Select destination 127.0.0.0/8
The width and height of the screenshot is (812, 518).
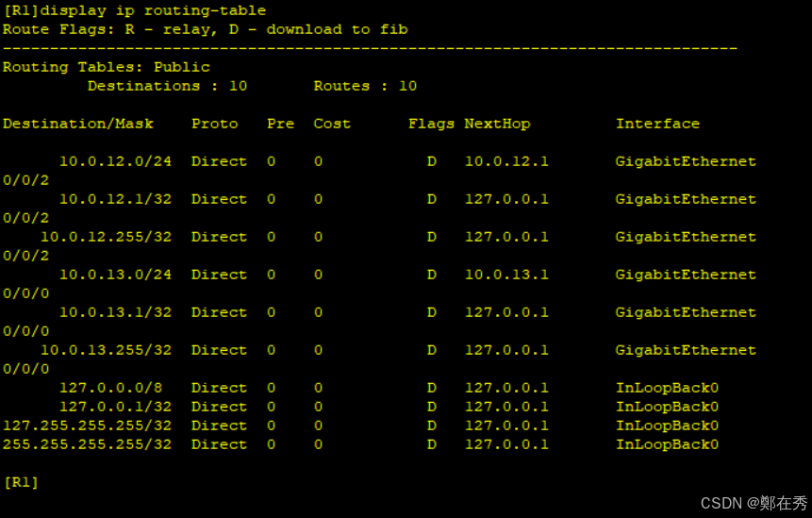click(111, 388)
